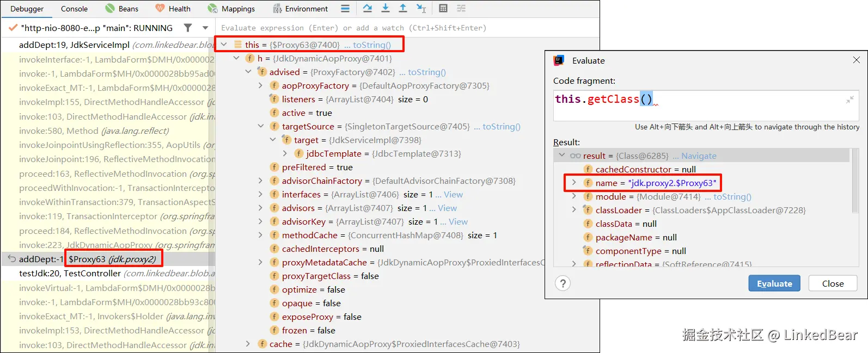Click the Step Into download-arrow icon

[x=386, y=8]
